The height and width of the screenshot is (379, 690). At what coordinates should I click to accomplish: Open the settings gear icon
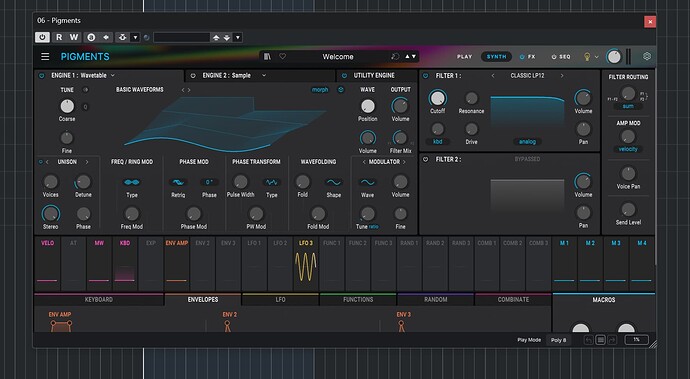click(x=646, y=56)
